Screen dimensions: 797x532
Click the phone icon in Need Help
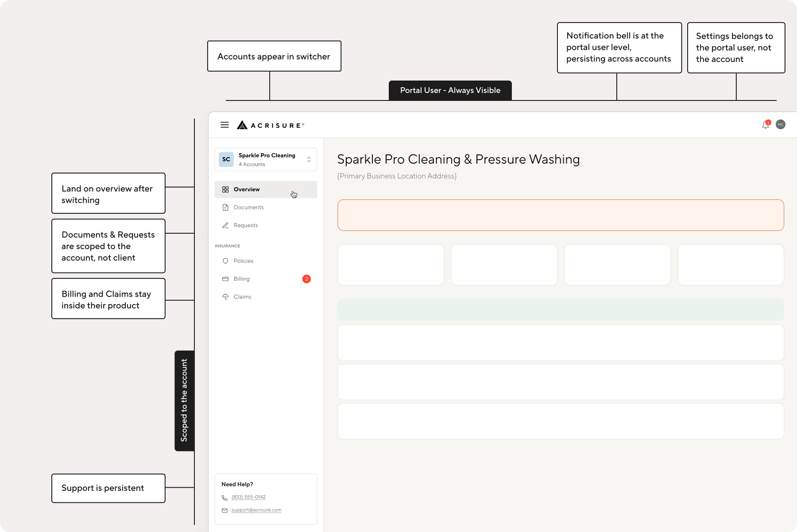click(x=224, y=498)
